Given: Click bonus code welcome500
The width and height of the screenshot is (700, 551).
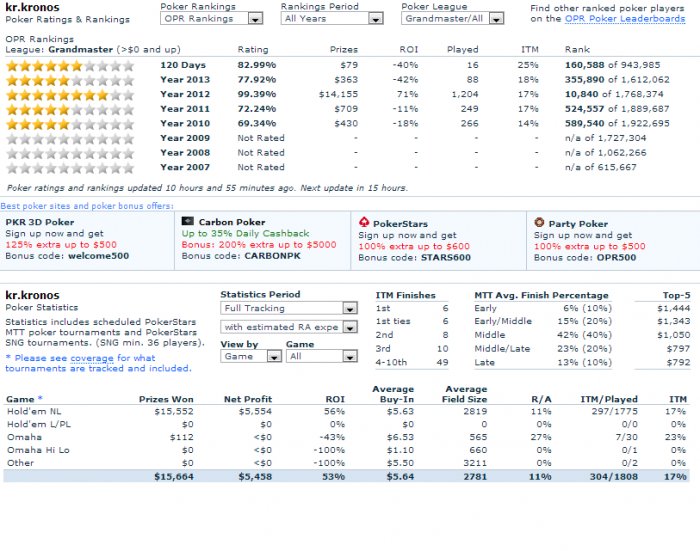Looking at the screenshot, I should point(98,256).
